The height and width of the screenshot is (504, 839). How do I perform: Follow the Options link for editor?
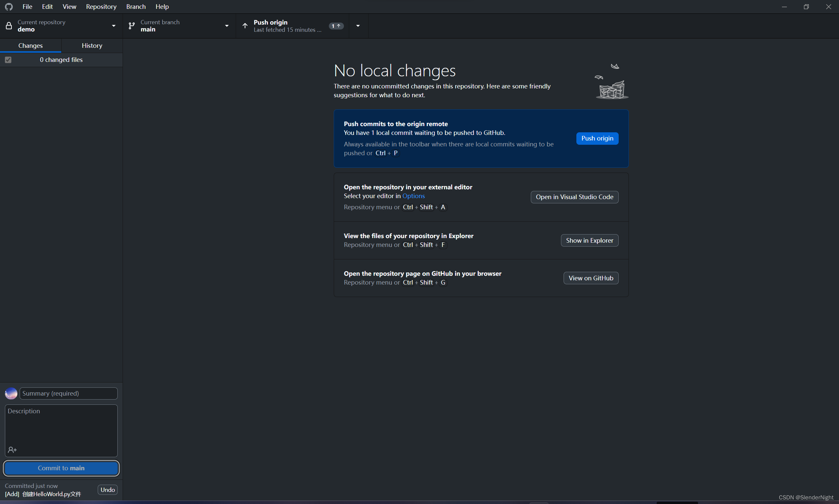tap(413, 196)
